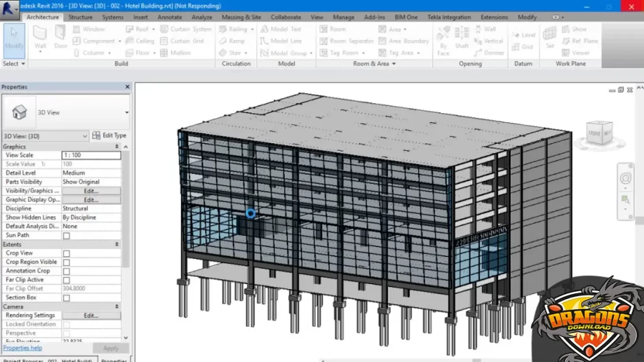Click the View Scale 1:100 field

click(x=91, y=155)
